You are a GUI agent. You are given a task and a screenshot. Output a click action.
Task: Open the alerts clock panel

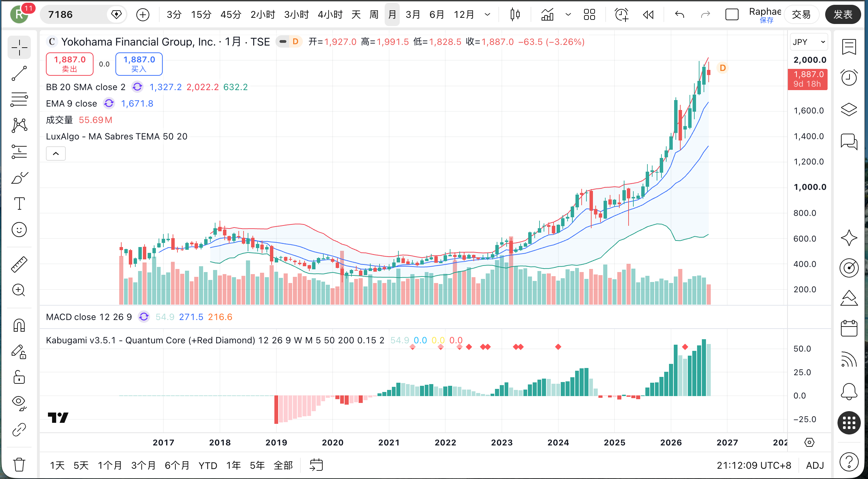[849, 77]
